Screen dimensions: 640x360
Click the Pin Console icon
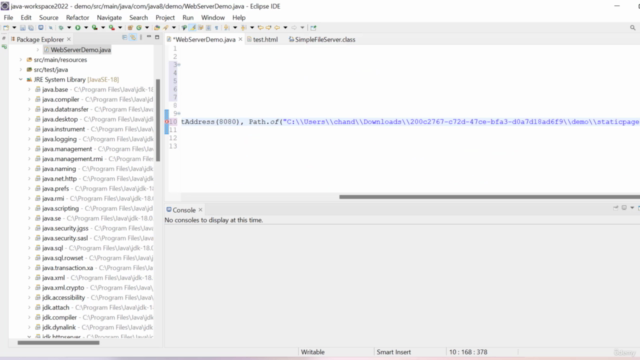[616, 208]
